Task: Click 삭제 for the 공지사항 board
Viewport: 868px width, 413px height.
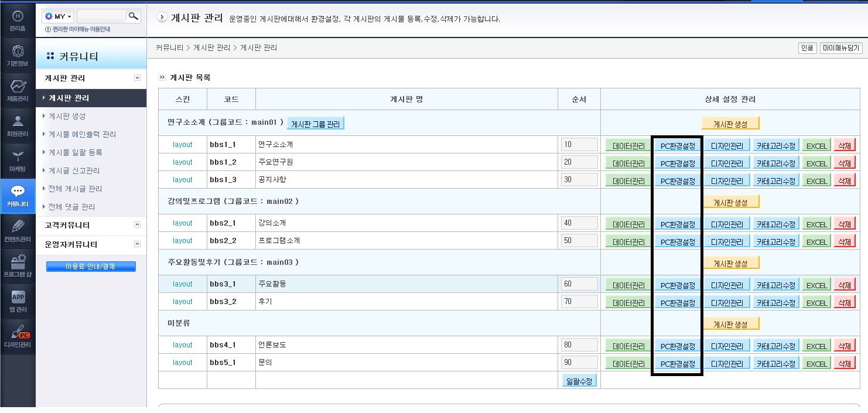Action: point(844,180)
